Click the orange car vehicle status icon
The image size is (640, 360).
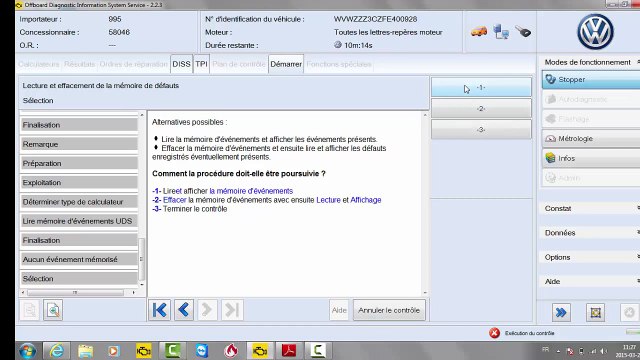479,31
